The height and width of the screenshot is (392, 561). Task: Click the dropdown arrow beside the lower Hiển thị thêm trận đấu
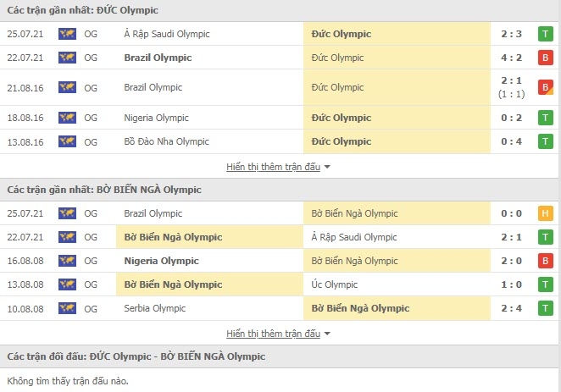tap(327, 334)
